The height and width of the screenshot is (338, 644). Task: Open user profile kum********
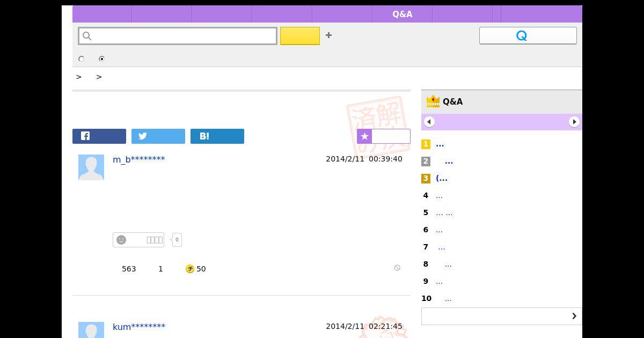tap(139, 327)
